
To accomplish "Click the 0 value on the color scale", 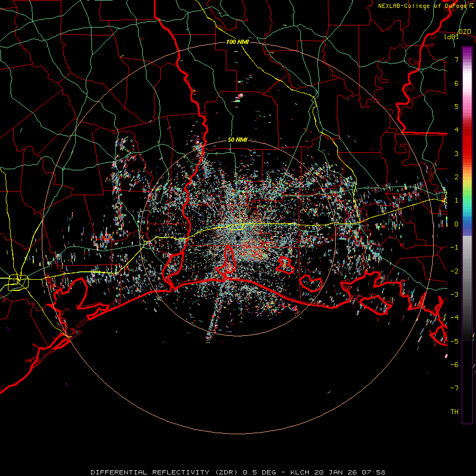I will [x=456, y=224].
